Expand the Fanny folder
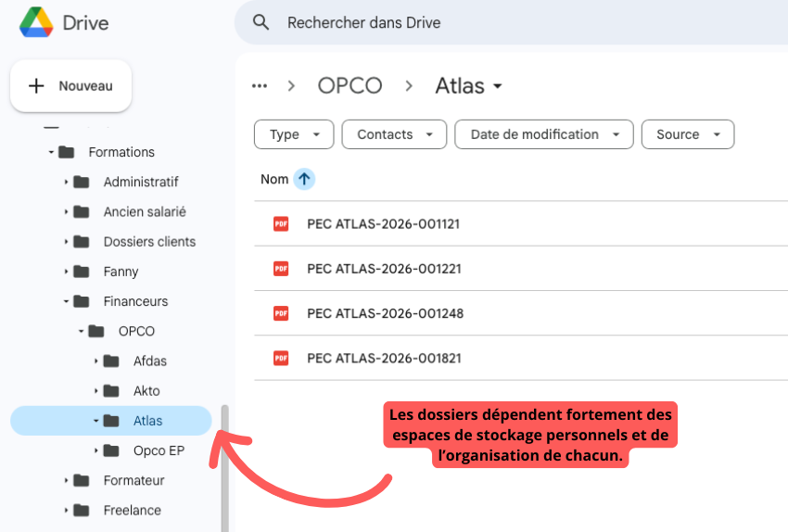788x532 pixels. tap(66, 272)
